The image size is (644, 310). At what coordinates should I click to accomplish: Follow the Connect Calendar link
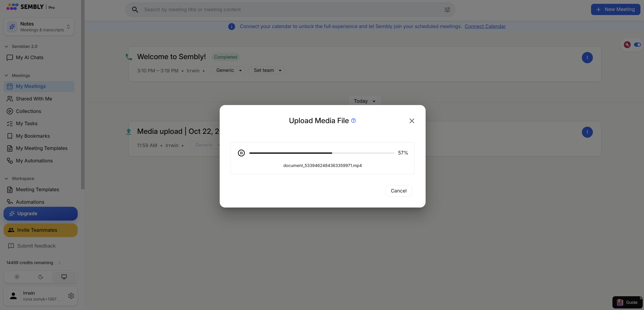pyautogui.click(x=485, y=27)
